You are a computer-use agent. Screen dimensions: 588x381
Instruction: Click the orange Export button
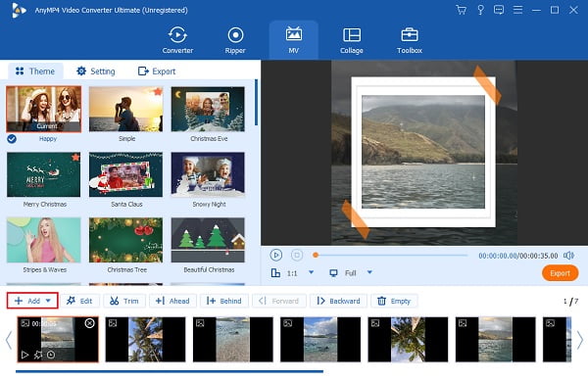coord(560,273)
